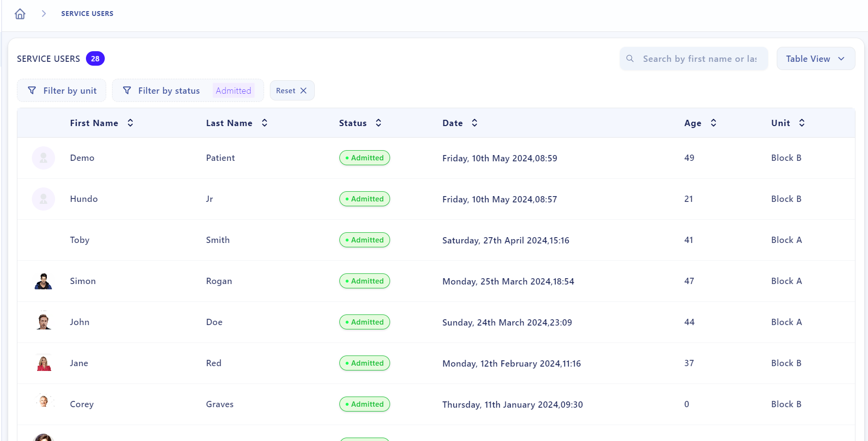The width and height of the screenshot is (868, 441).
Task: Click date Monday, 25th March 2024,18:54
Action: (508, 282)
